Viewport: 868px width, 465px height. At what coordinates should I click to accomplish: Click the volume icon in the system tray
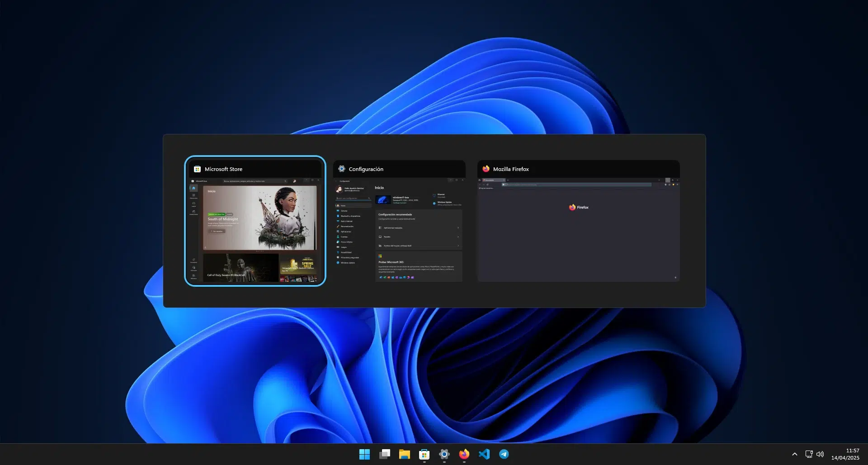[820, 454]
